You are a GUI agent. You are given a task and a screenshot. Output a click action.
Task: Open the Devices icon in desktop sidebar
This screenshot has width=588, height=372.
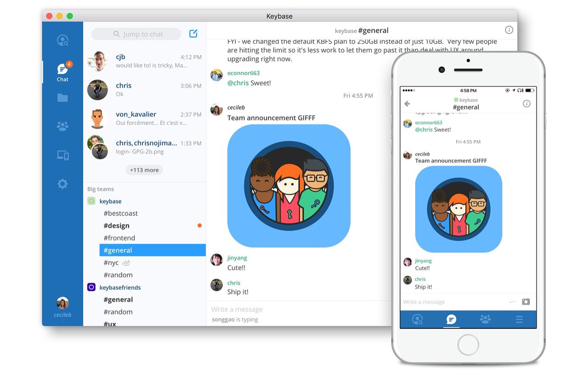click(x=62, y=155)
